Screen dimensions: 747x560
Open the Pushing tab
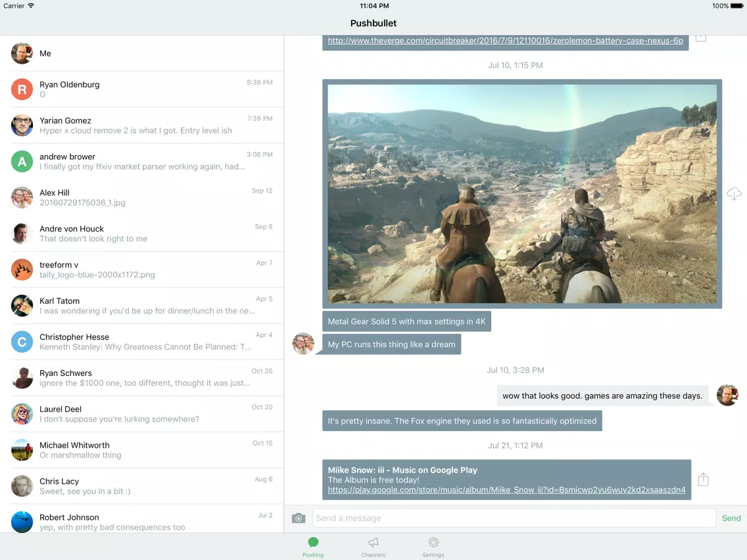click(x=313, y=547)
